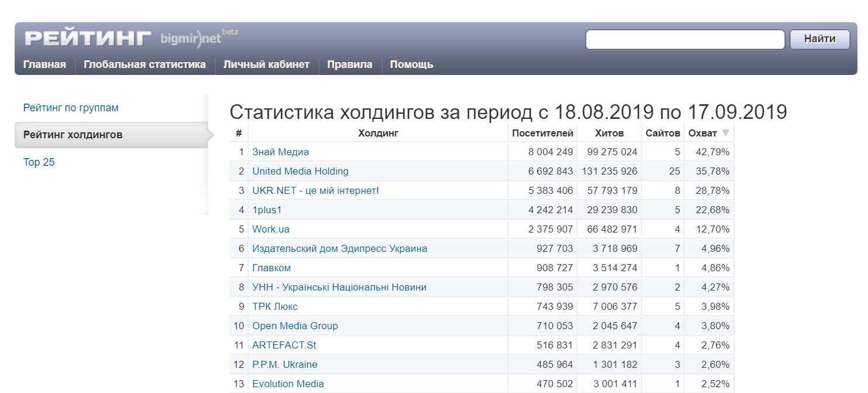Open UKR.NET - це мій інтернет! link
Image resolution: width=868 pixels, height=393 pixels.
pos(315,190)
